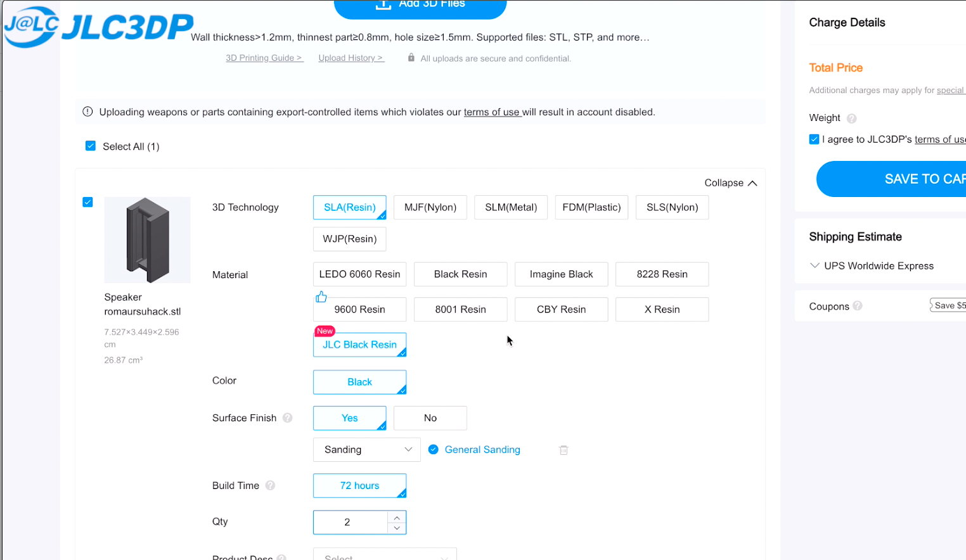Toggle the terms of use agreement checkbox

click(815, 139)
